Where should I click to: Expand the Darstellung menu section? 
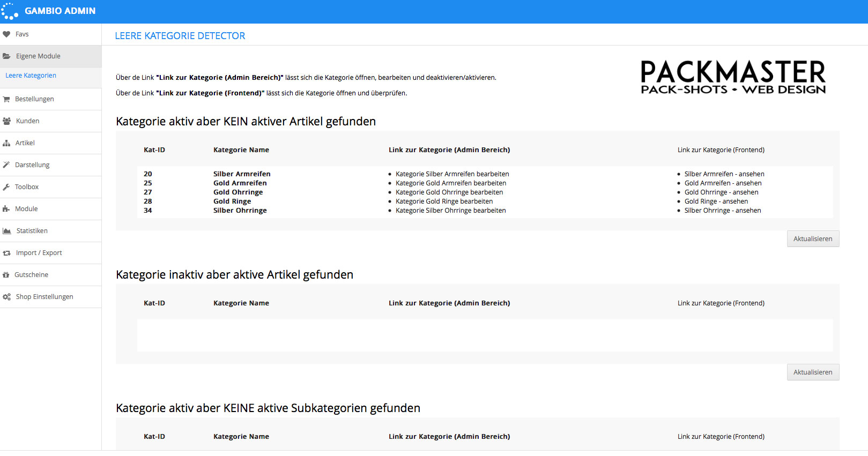point(32,165)
